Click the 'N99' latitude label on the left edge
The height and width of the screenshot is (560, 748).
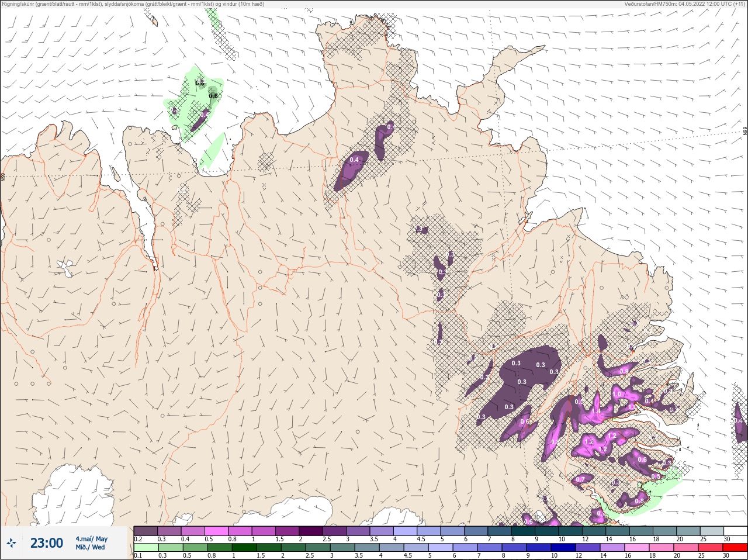(3, 176)
